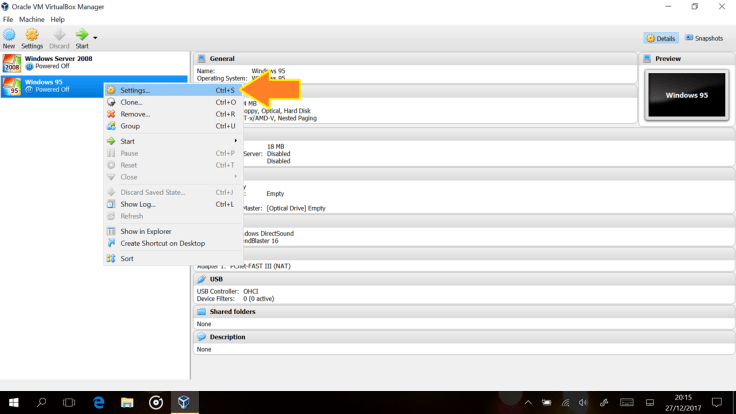Click the green Start arrow toolbar icon
Screen dimensions: 736x414
81,38
